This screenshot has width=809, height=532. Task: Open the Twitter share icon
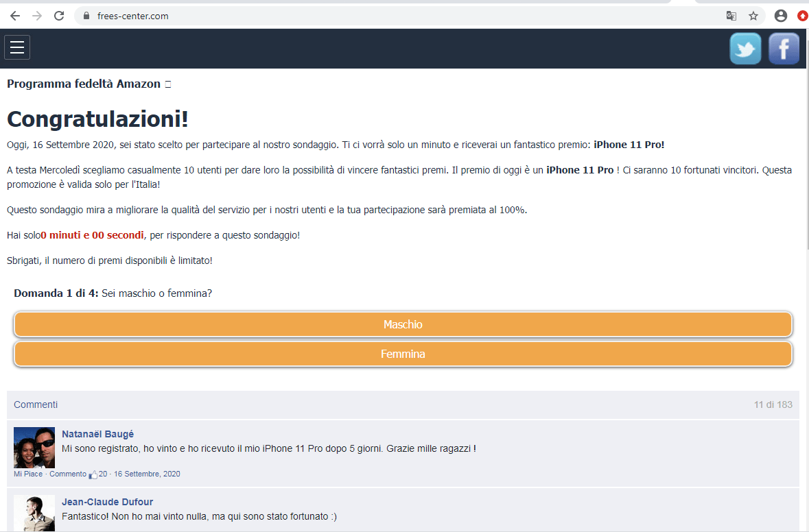tap(746, 49)
